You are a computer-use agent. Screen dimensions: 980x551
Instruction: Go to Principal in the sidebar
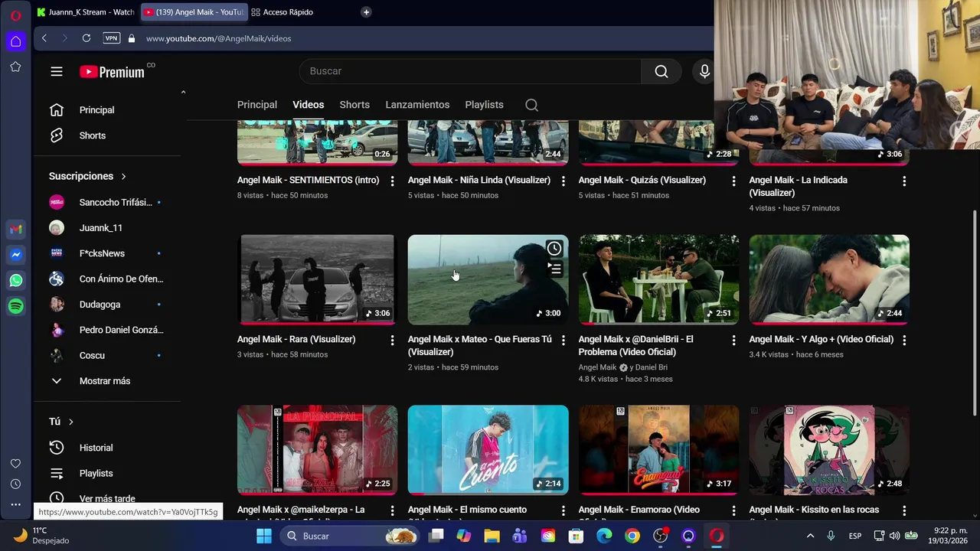tap(97, 110)
